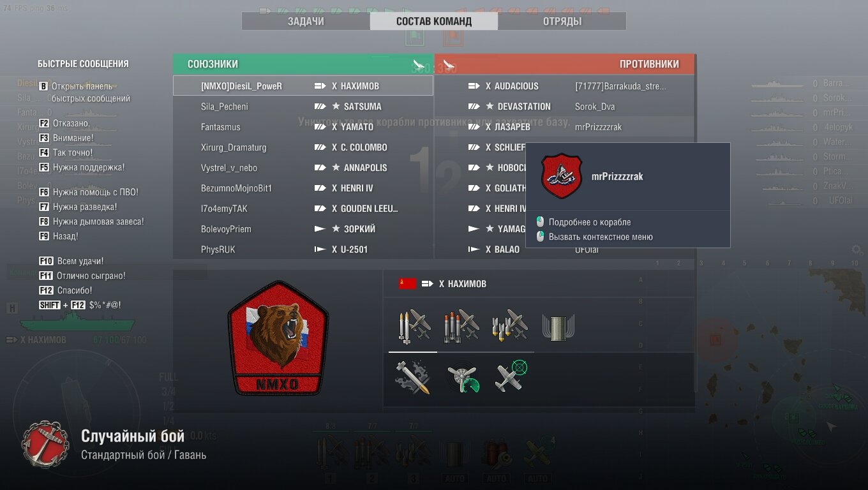
Task: Click the patrol fighter consumable icon
Action: click(x=511, y=376)
